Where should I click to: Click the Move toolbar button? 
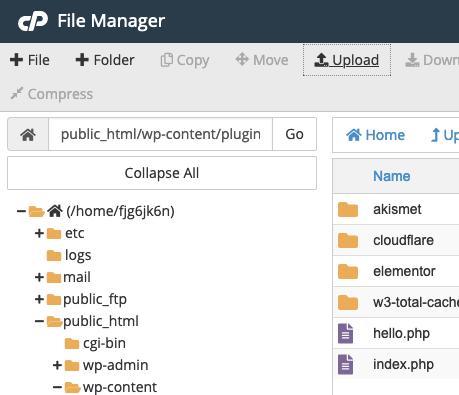pos(262,60)
